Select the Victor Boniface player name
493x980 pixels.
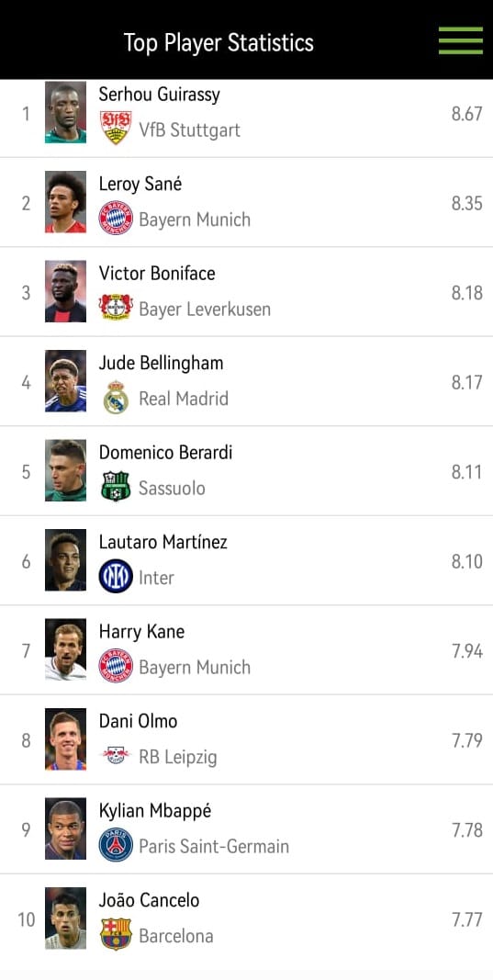tap(157, 273)
